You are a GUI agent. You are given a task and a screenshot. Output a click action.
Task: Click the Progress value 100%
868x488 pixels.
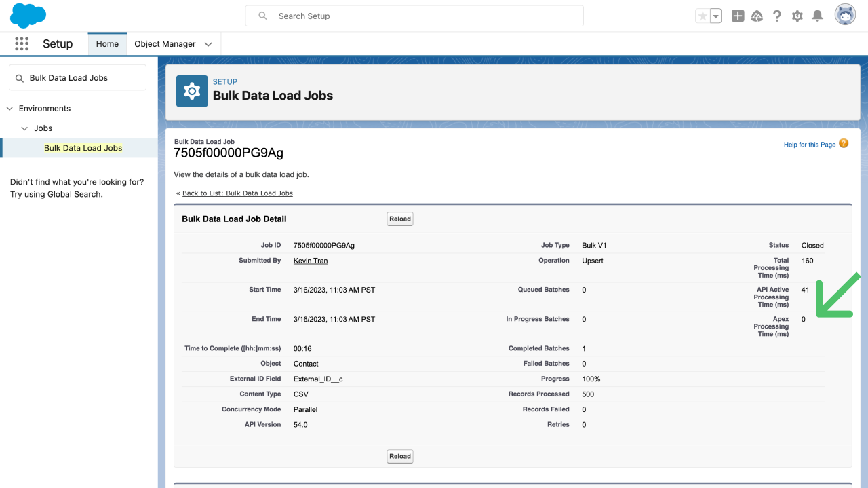pos(591,379)
